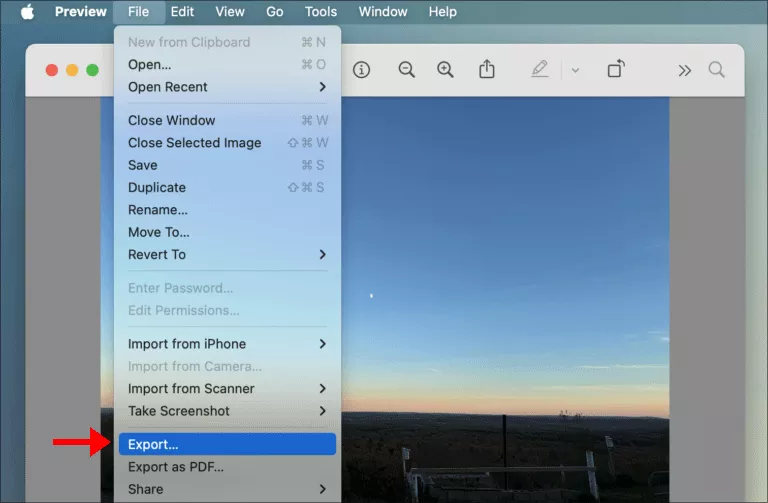This screenshot has height=503, width=768.
Task: Click the green full-screen window button
Action: [93, 70]
